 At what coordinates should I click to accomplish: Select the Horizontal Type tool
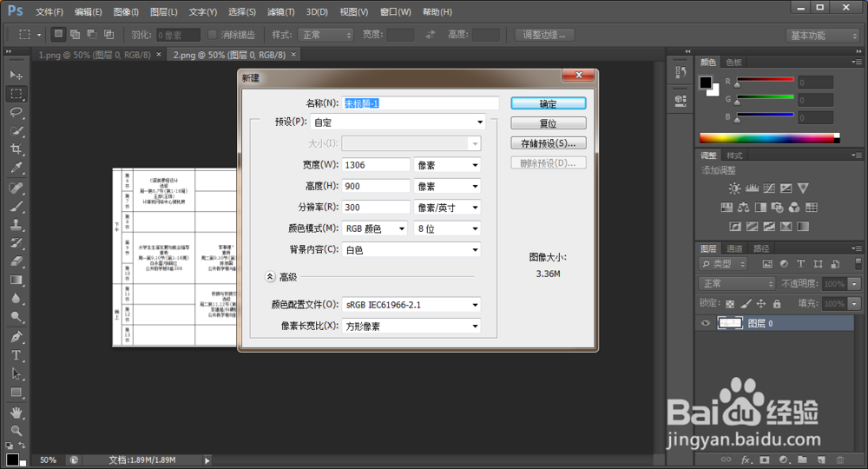(x=16, y=355)
